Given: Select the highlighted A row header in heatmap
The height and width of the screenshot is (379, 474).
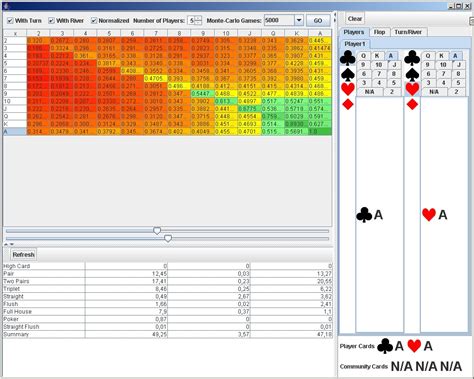Looking at the screenshot, I should click(x=15, y=132).
